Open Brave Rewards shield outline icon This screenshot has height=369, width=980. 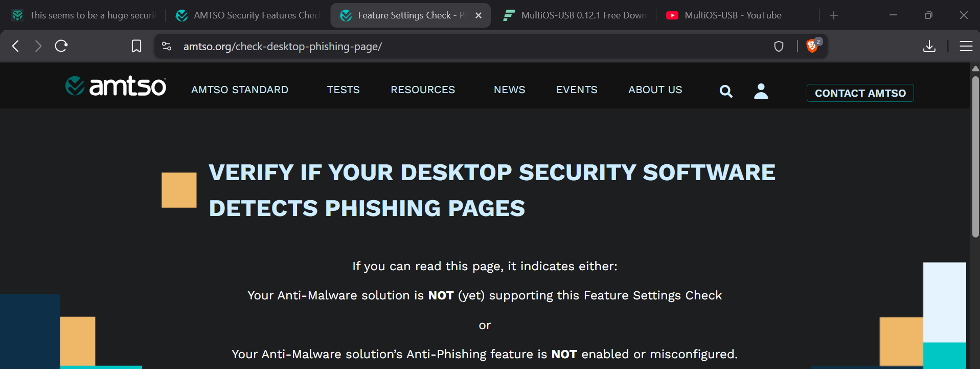click(x=779, y=47)
